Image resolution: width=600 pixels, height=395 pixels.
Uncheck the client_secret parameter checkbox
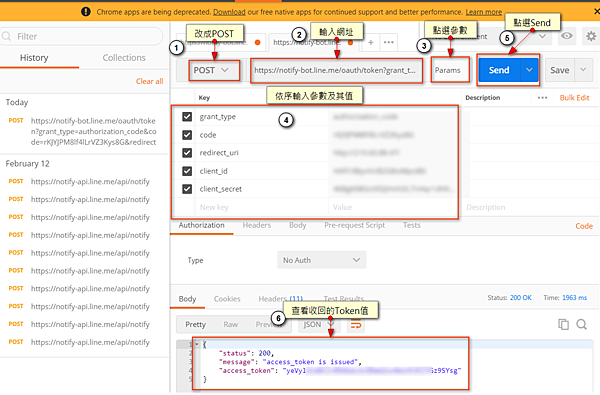click(187, 189)
